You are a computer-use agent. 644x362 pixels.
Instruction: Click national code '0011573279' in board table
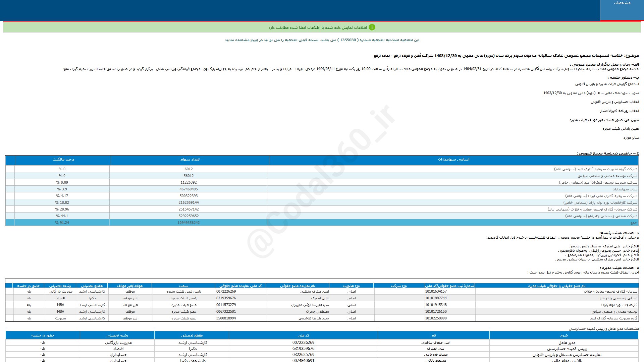pyautogui.click(x=226, y=305)
